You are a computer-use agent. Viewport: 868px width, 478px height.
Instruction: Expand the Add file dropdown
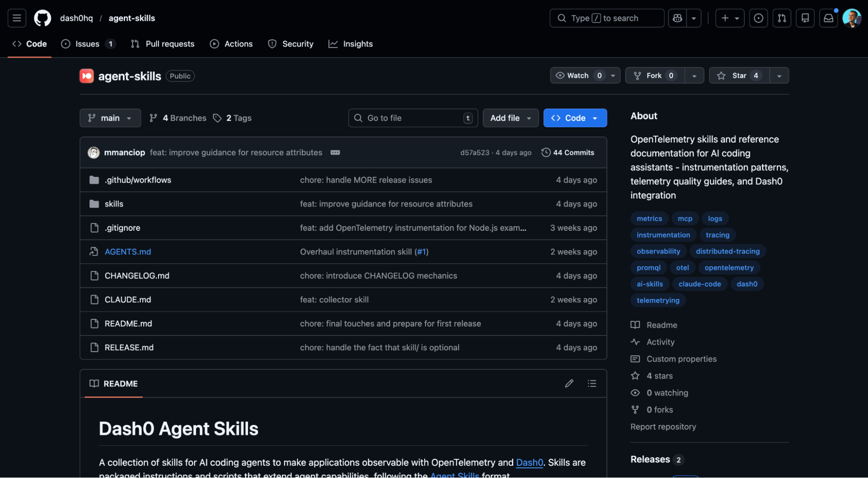pos(510,118)
